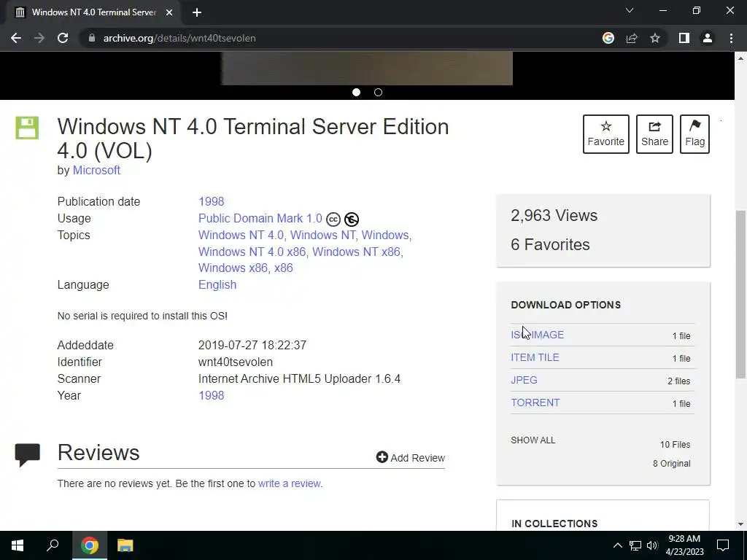Viewport: 747px width, 560px height.
Task: Select the second image carousel dot
Action: 379,93
